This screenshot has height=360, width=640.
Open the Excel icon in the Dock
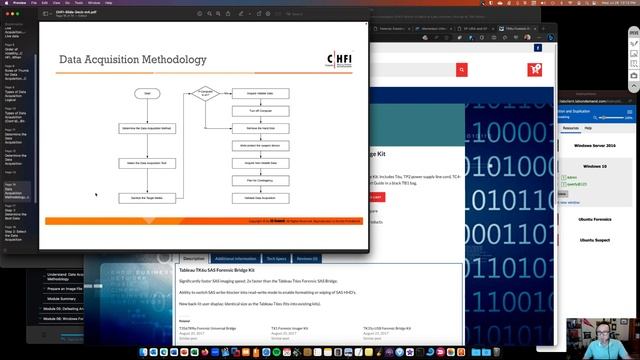coord(195,352)
